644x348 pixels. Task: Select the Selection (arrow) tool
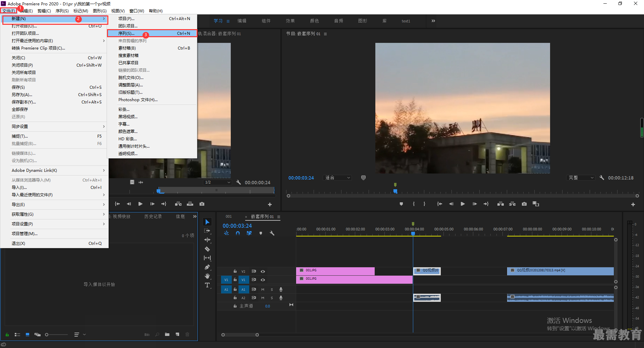(x=207, y=222)
